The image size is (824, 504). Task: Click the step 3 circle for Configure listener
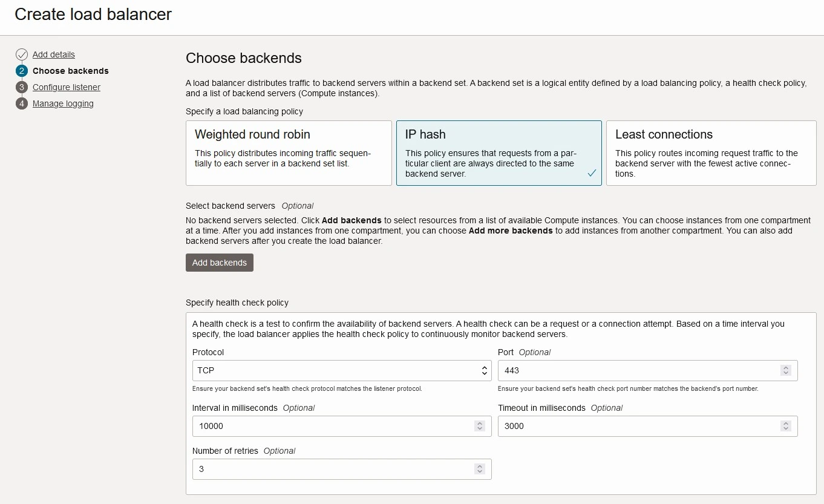tap(22, 87)
